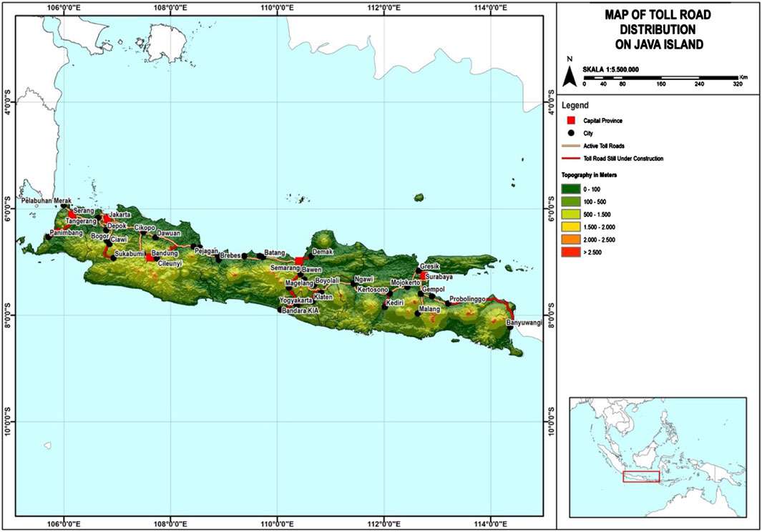Click the Probolinggo label
This screenshot has width=762, height=532.
point(467,299)
